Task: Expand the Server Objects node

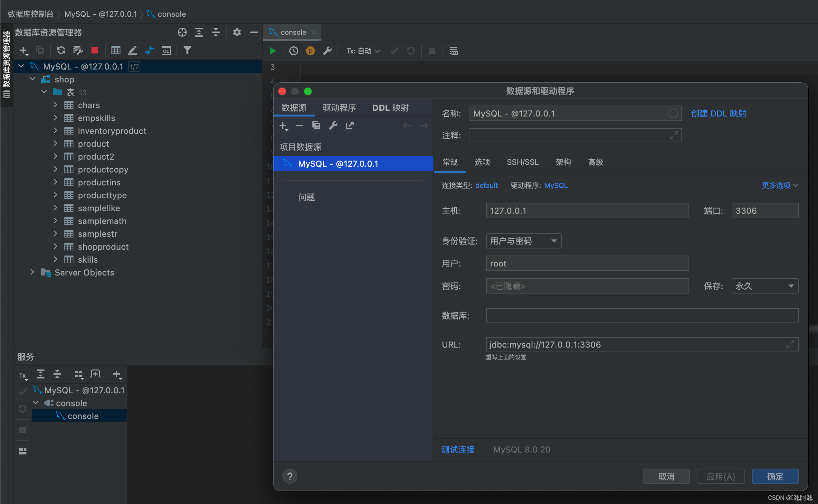Action: 32,272
